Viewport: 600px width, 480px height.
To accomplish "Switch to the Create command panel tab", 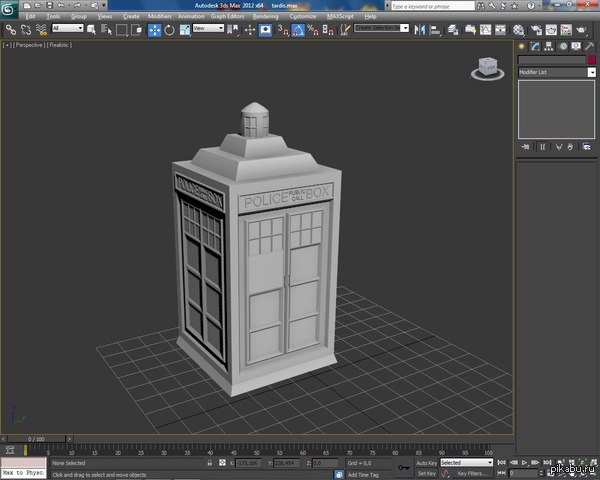I will (521, 46).
